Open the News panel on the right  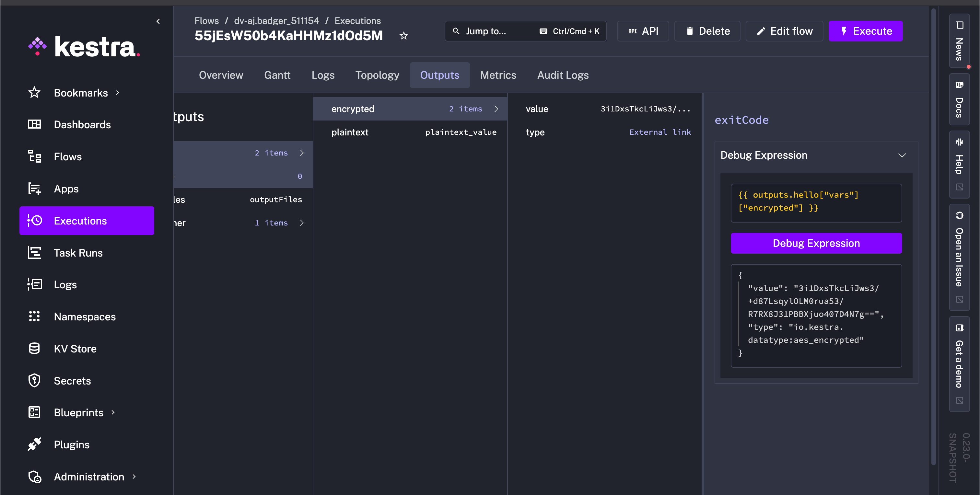959,42
